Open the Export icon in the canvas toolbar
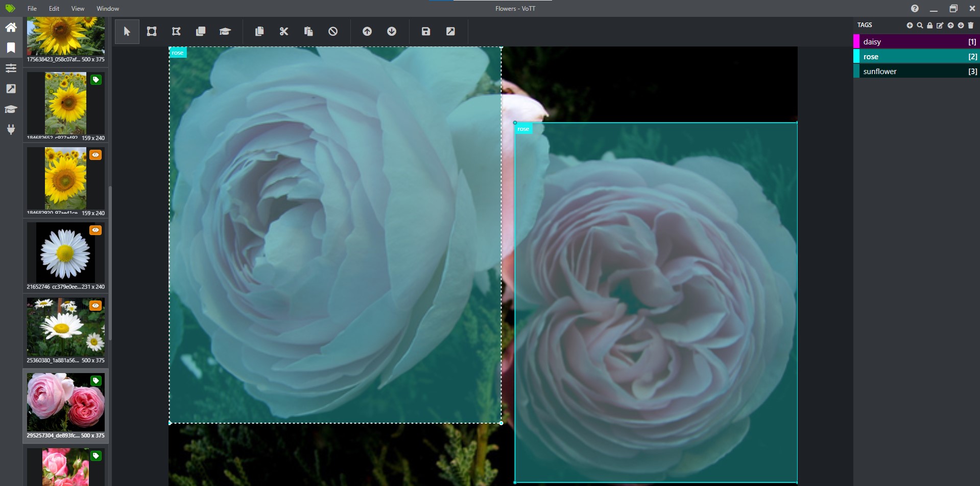980x486 pixels. click(x=450, y=32)
